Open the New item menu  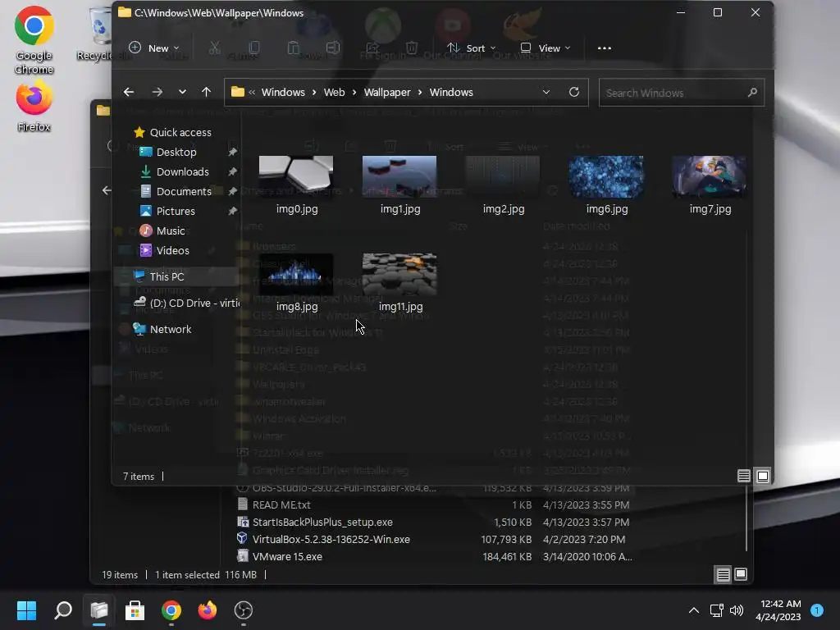pos(153,48)
